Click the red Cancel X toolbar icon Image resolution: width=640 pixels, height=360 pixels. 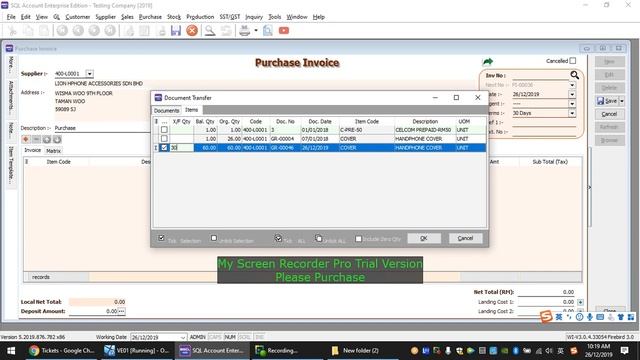[x=192, y=31]
